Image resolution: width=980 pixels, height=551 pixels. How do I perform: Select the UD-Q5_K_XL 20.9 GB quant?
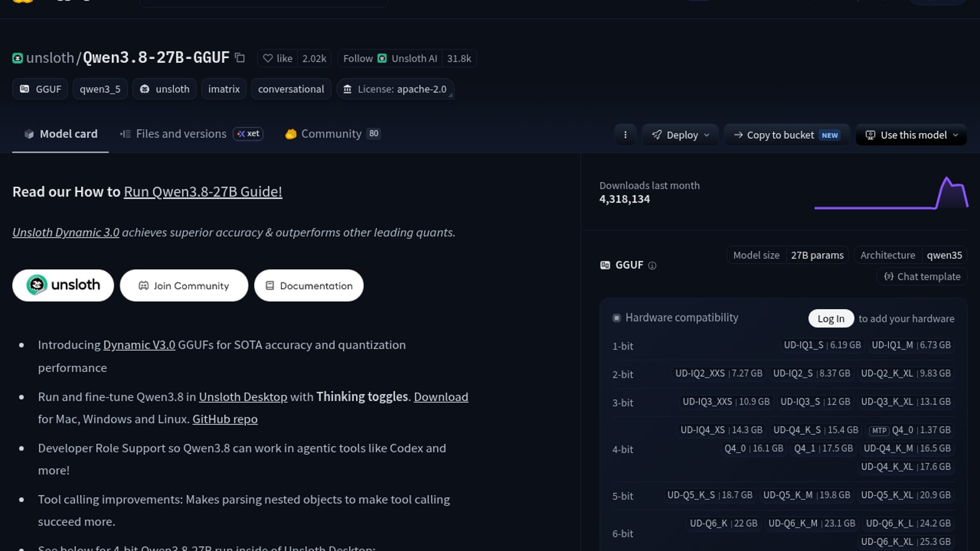906,495
